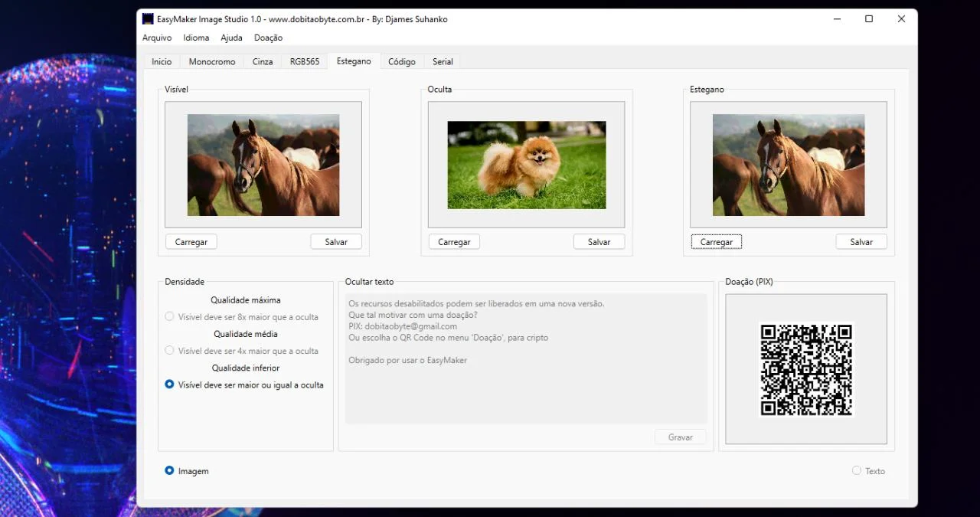Switch to the Cinza tab
The height and width of the screenshot is (517, 980).
coord(263,62)
